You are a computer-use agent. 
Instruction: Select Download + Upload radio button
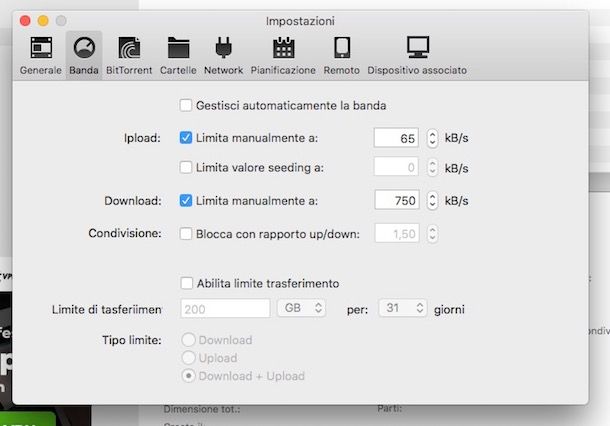pyautogui.click(x=188, y=376)
